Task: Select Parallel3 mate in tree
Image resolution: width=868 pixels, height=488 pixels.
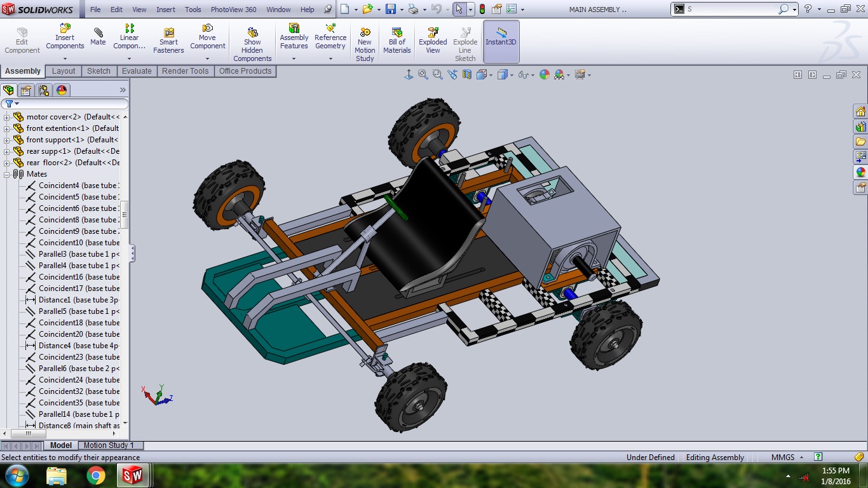Action: pyautogui.click(x=72, y=254)
